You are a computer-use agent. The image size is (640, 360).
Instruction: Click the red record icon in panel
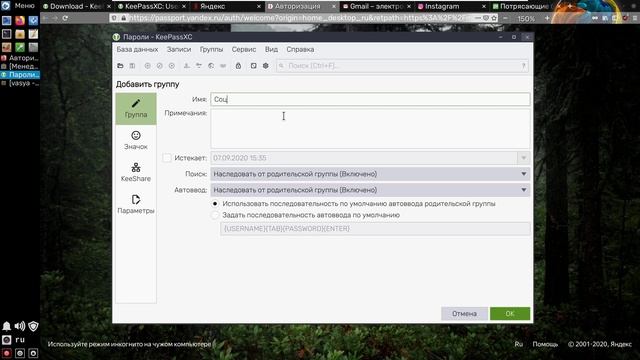(7, 353)
